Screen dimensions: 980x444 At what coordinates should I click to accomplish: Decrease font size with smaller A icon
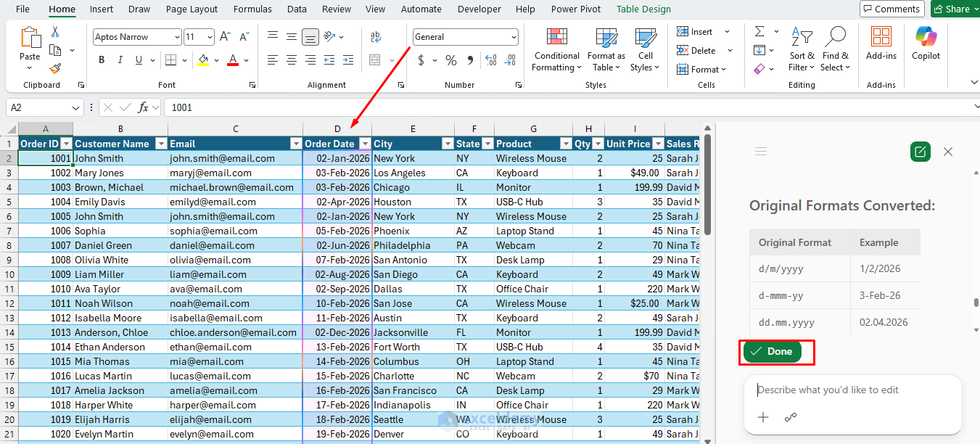244,36
